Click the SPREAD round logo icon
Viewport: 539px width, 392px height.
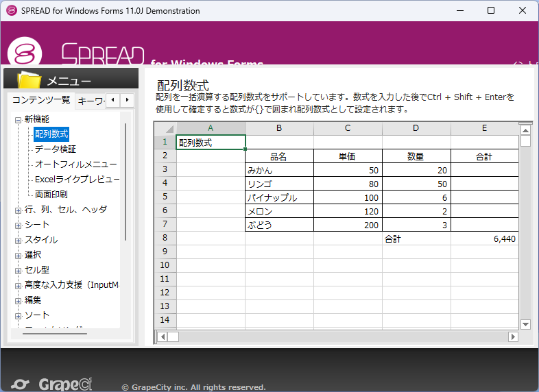(25, 52)
